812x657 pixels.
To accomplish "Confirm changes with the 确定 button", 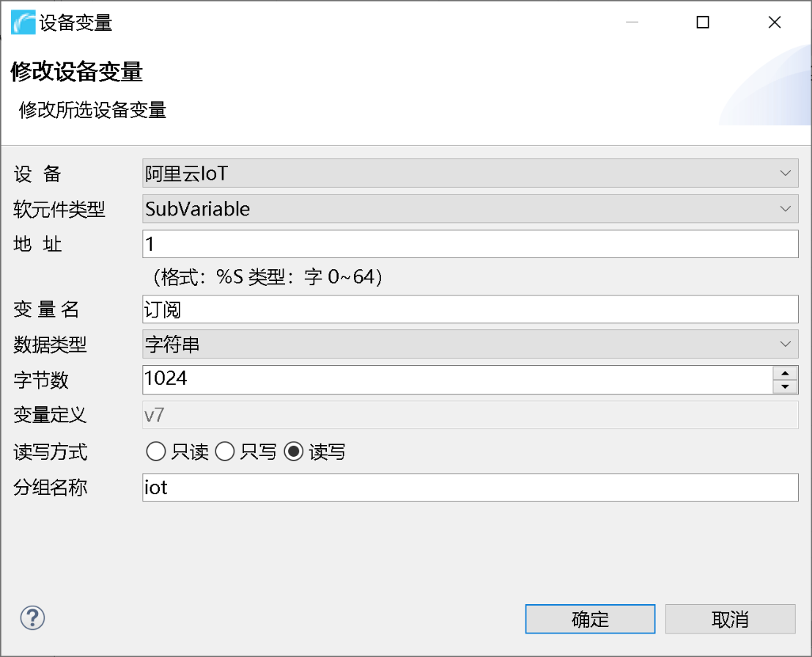I will pyautogui.click(x=590, y=619).
